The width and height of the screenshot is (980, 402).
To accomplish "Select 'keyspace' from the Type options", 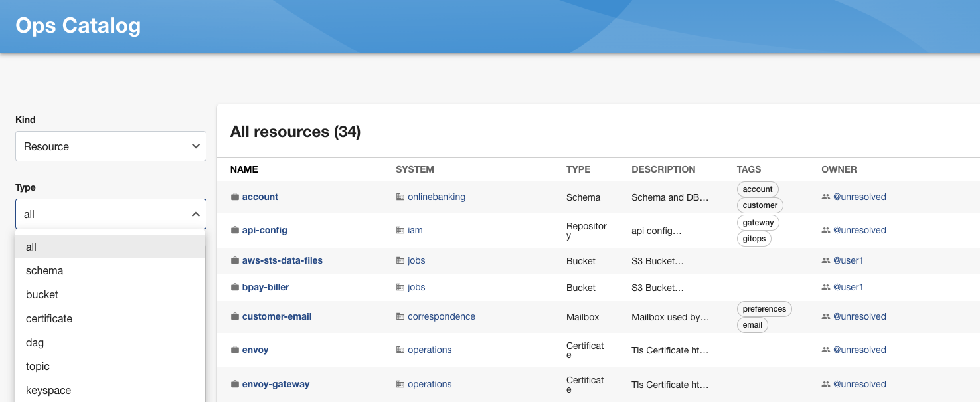I will 110,390.
